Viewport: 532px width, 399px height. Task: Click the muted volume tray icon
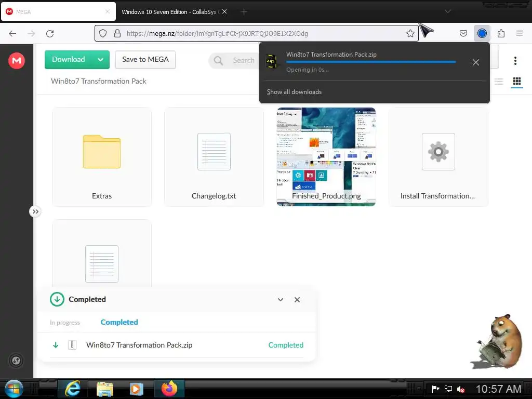click(x=461, y=389)
